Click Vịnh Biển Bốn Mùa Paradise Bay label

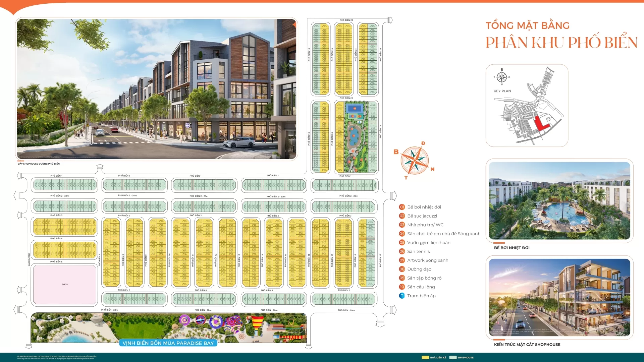[x=168, y=343]
